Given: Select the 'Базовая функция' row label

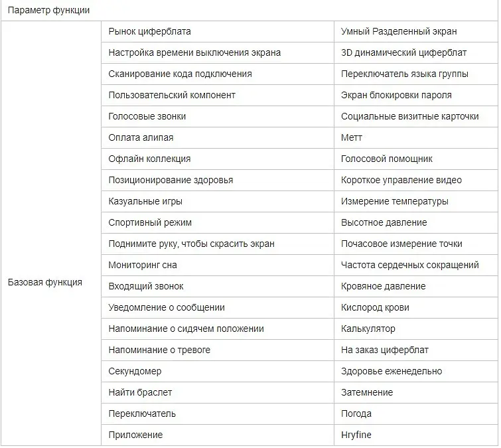Looking at the screenshot, I should point(45,283).
